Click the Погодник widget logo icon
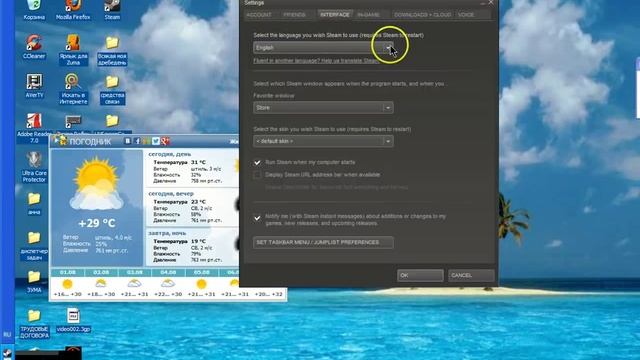640x360 pixels. 62,141
